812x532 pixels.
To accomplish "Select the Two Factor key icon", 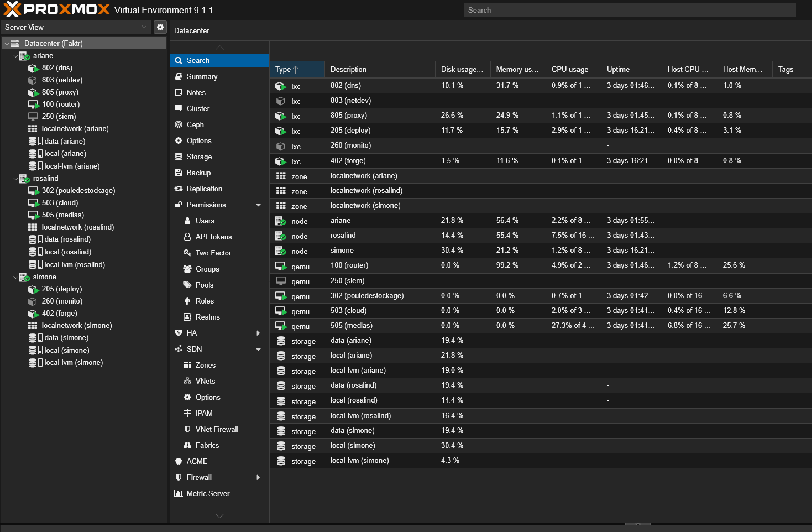I will click(188, 253).
